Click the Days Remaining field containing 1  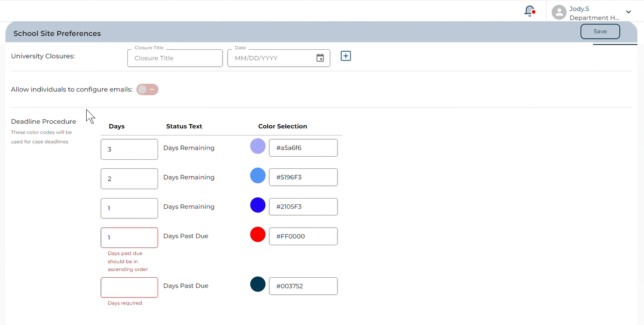129,208
